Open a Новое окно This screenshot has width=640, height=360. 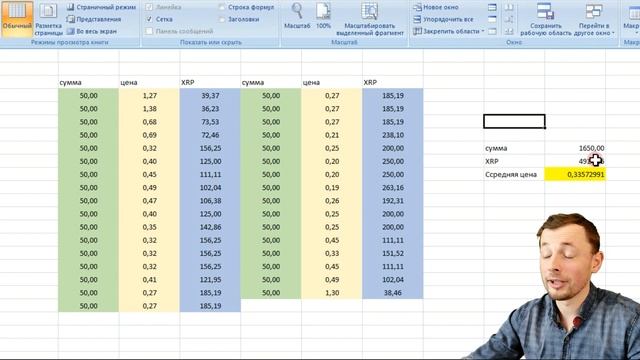pyautogui.click(x=436, y=7)
